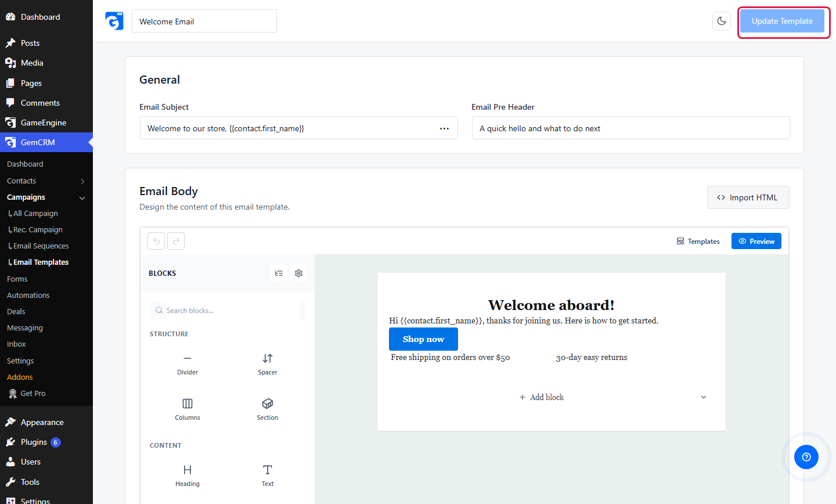
Task: Open the Forms menu item
Action: tap(17, 279)
